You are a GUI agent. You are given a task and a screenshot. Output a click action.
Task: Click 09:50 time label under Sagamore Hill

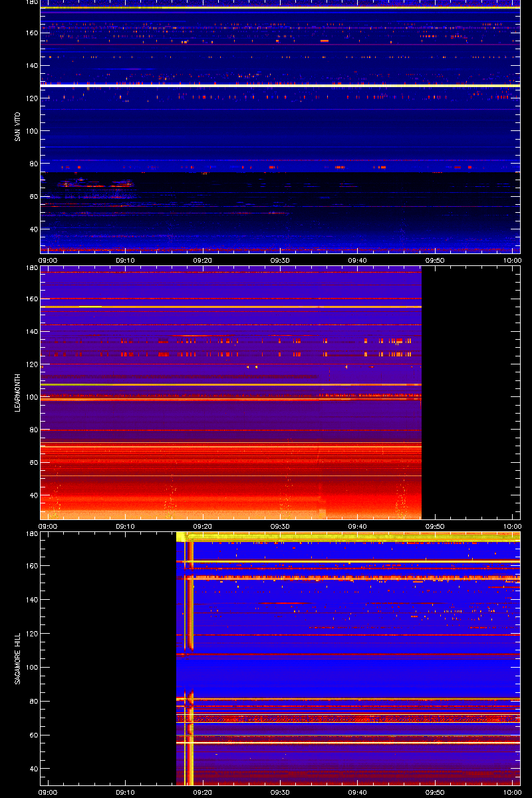coord(435,793)
